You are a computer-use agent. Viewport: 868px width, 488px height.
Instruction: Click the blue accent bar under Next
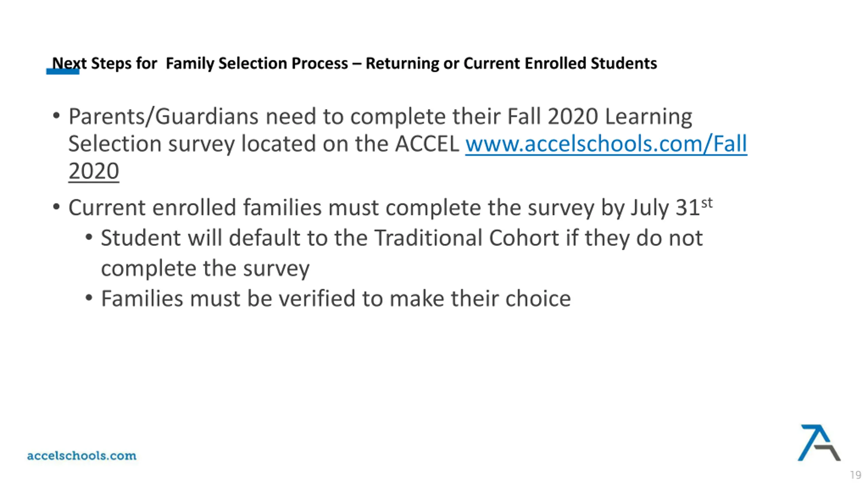click(63, 72)
